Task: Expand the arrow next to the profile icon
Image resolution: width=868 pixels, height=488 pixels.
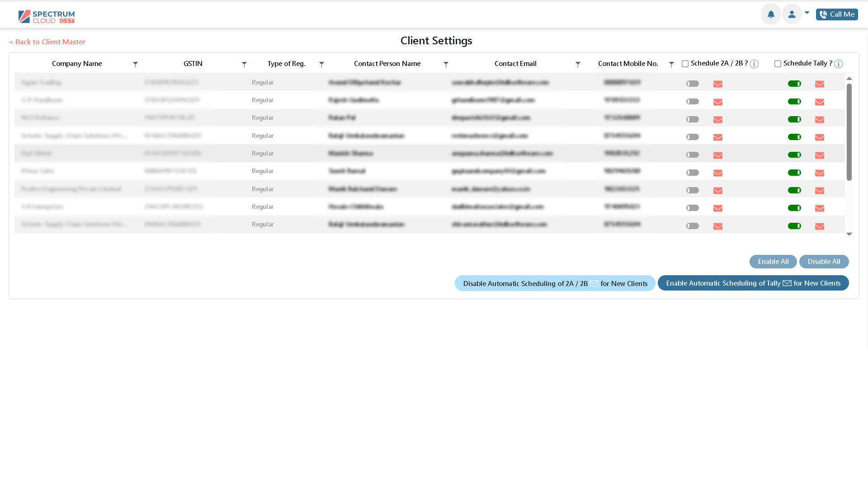Action: [807, 13]
